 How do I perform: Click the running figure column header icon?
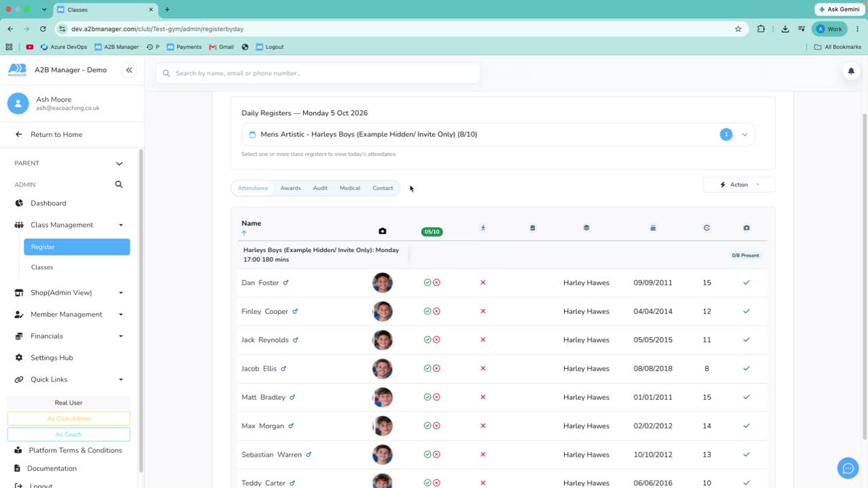tap(483, 228)
